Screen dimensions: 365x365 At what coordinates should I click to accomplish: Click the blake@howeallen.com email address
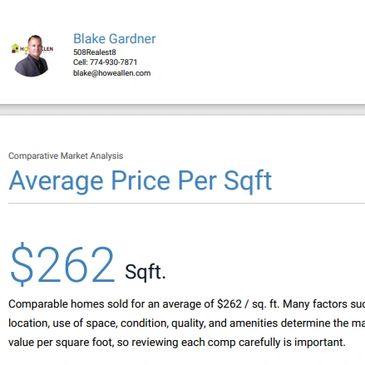point(112,73)
